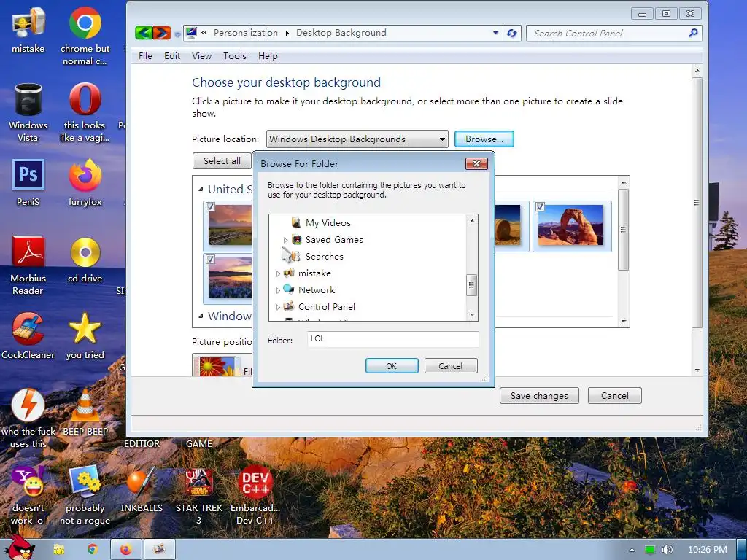Uncheck the mountain sunset wallpaper checkbox
747x560 pixels.
[210, 206]
